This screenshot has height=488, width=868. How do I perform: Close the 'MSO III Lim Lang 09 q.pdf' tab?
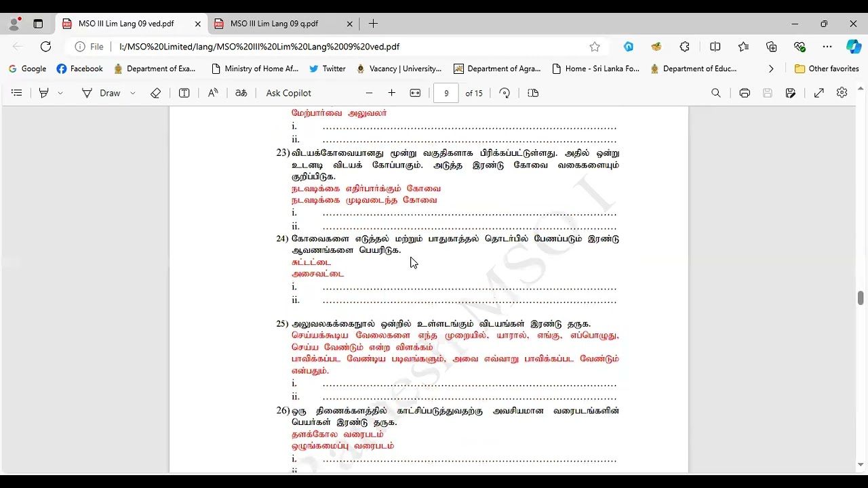click(349, 24)
